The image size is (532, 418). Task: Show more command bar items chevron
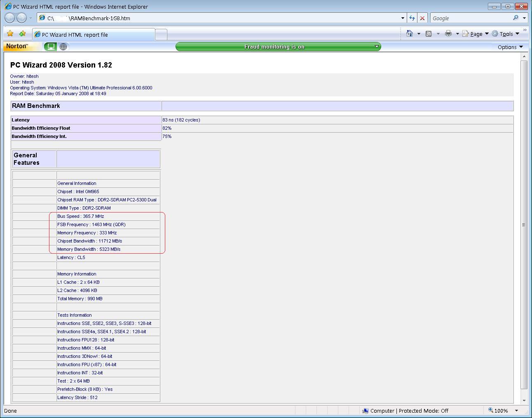point(525,30)
